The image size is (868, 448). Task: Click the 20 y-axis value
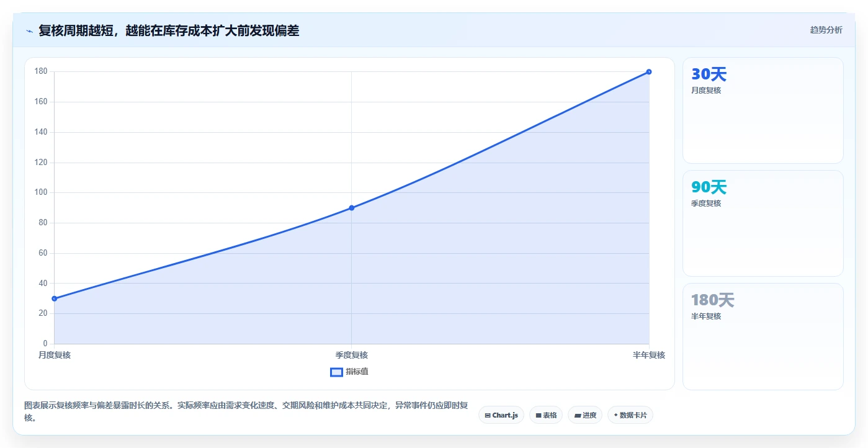point(43,313)
